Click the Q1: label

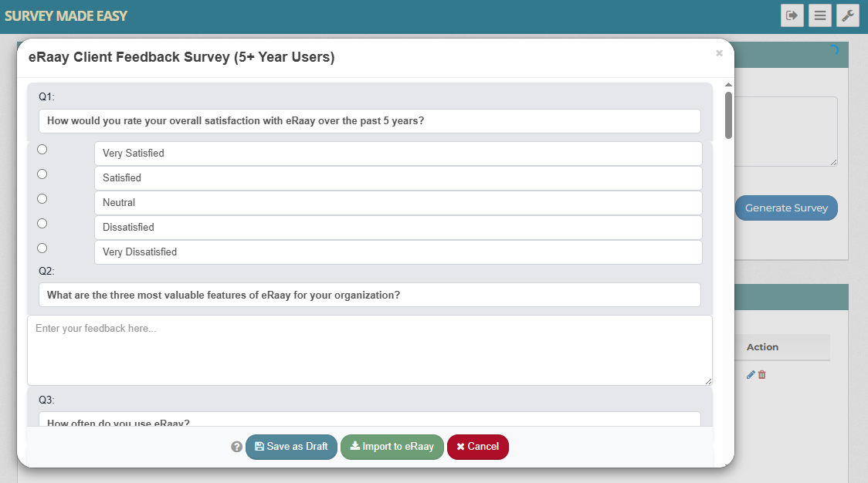[46, 96]
